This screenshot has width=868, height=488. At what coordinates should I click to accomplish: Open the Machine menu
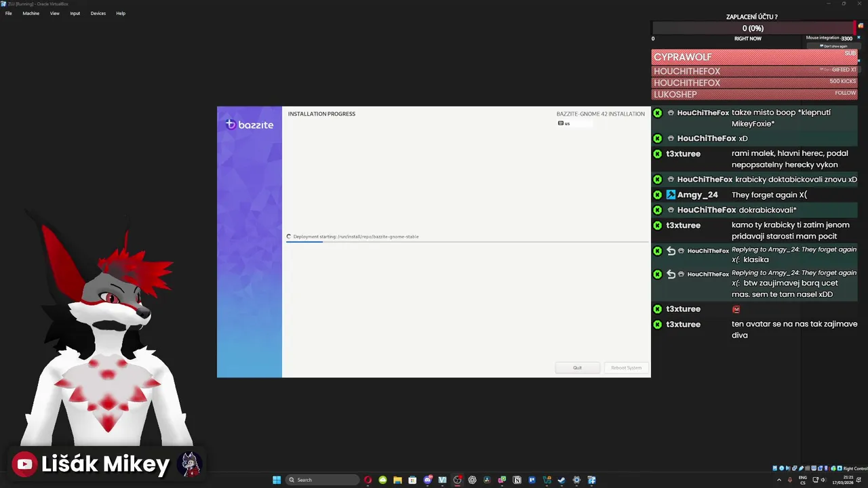[x=31, y=13]
